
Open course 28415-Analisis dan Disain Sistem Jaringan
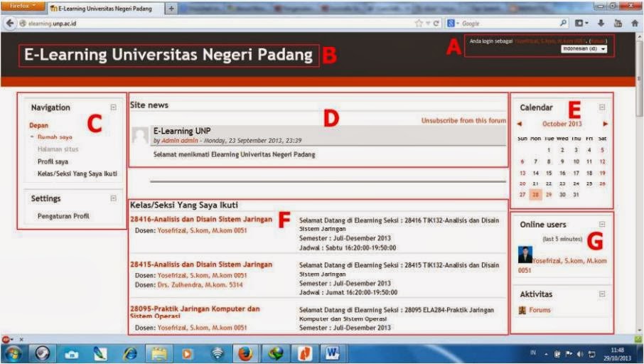[201, 264]
